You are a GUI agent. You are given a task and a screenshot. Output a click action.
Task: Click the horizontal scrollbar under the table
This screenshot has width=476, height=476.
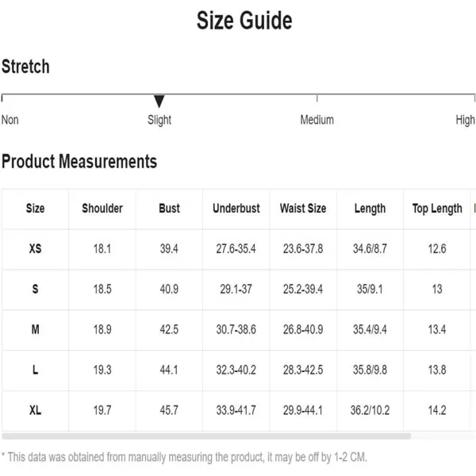206,436
